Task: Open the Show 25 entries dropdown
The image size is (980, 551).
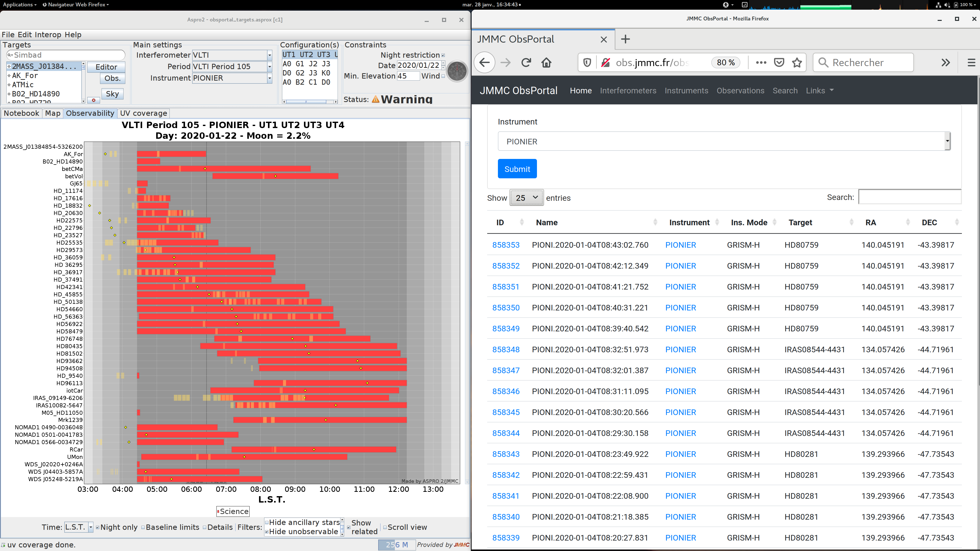Action: 526,198
